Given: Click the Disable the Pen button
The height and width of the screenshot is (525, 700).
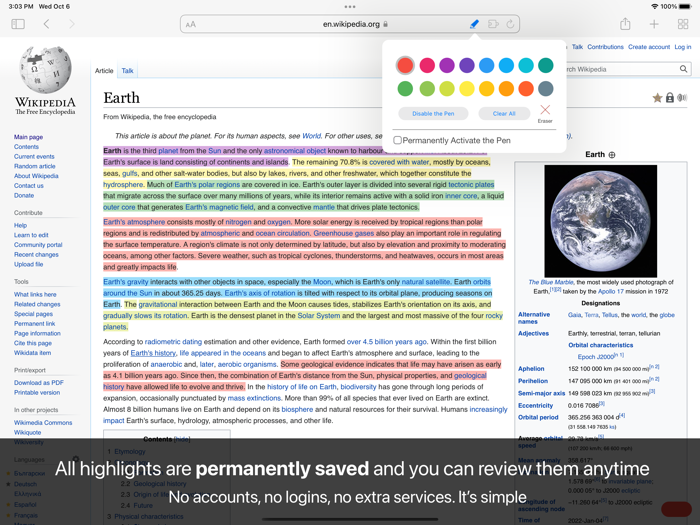Looking at the screenshot, I should coord(433,113).
